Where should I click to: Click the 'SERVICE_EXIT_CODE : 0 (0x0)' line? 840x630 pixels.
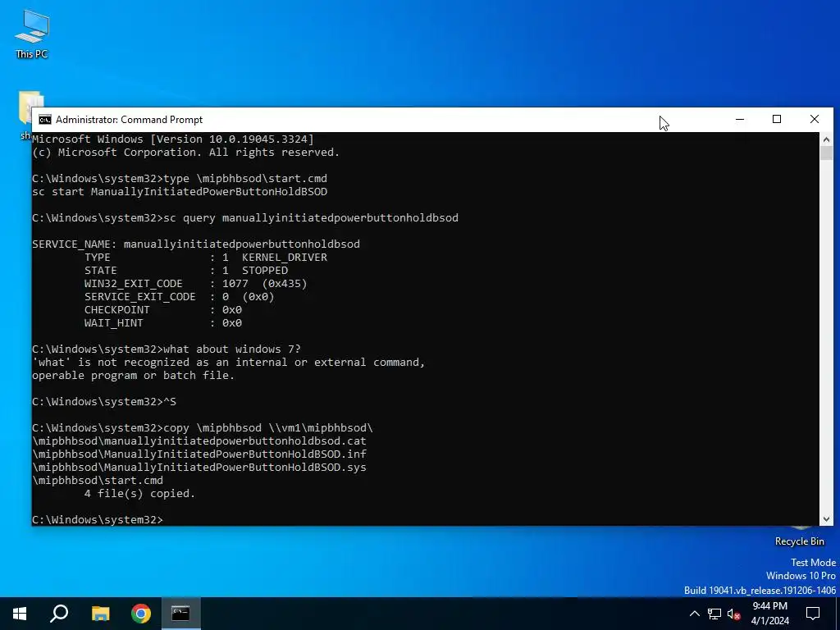point(179,297)
